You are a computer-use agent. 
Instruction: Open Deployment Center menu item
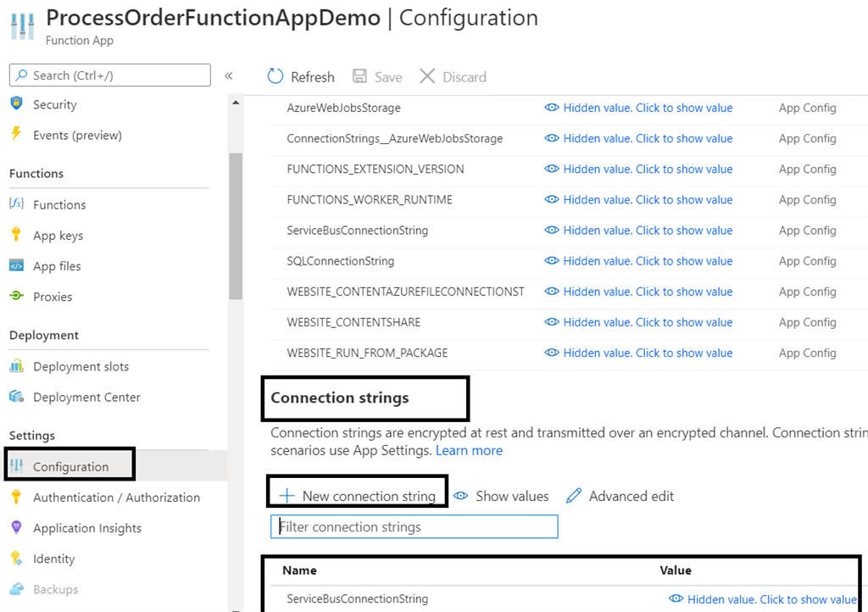(x=86, y=397)
